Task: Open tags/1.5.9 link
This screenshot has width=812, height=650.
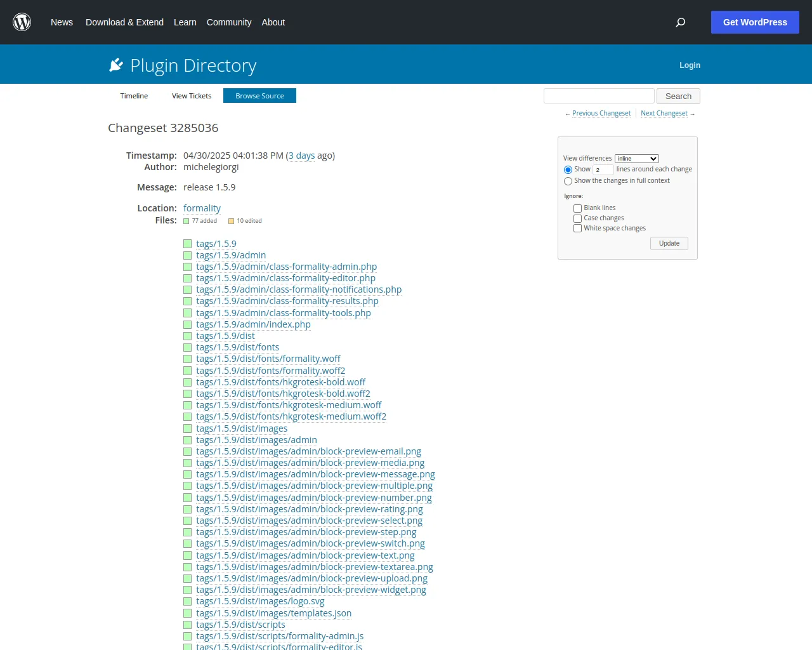Action: pyautogui.click(x=216, y=244)
